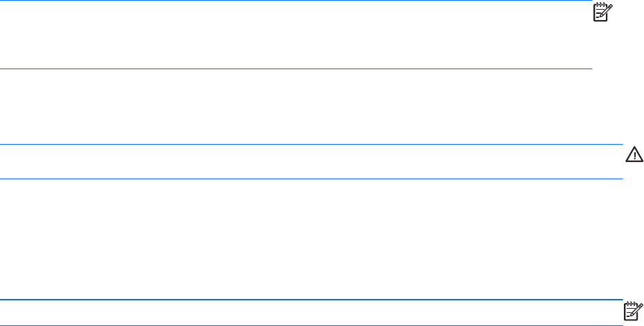644x326 pixels.
Task: Click the rule below the caution block
Action: point(311,179)
